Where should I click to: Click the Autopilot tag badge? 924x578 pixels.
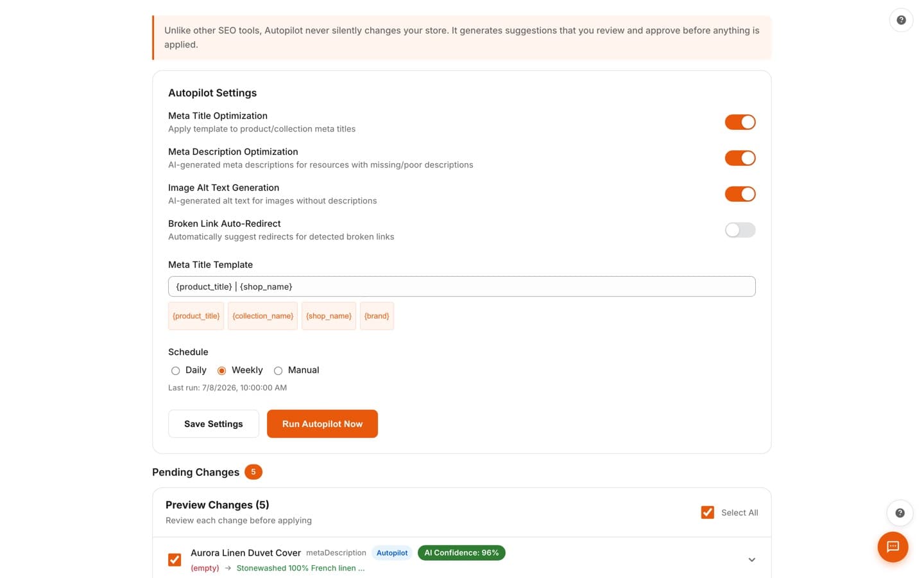pyautogui.click(x=392, y=553)
